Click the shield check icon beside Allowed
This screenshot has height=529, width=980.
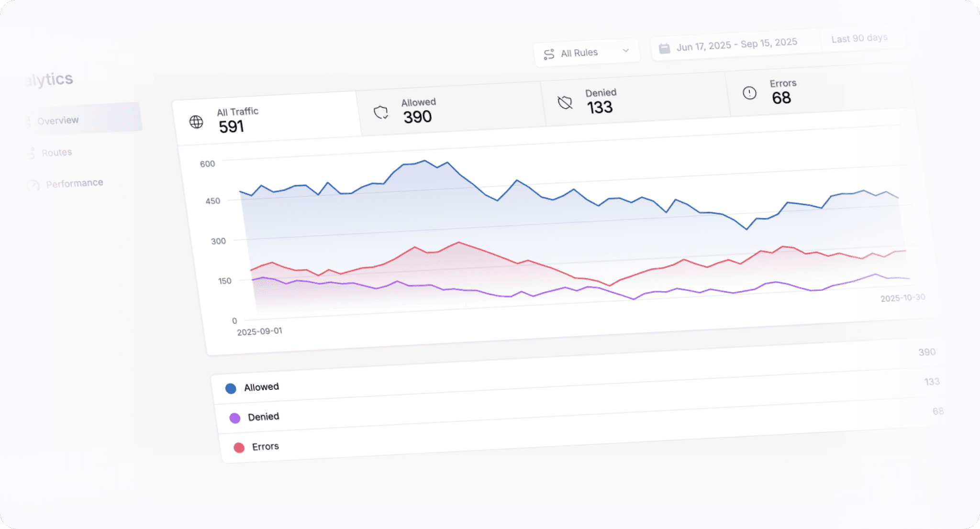pyautogui.click(x=381, y=112)
